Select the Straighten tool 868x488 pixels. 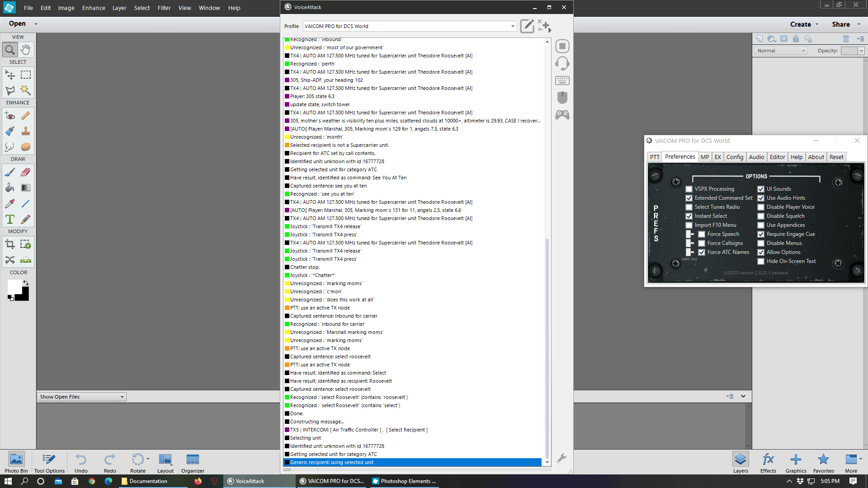(26, 260)
